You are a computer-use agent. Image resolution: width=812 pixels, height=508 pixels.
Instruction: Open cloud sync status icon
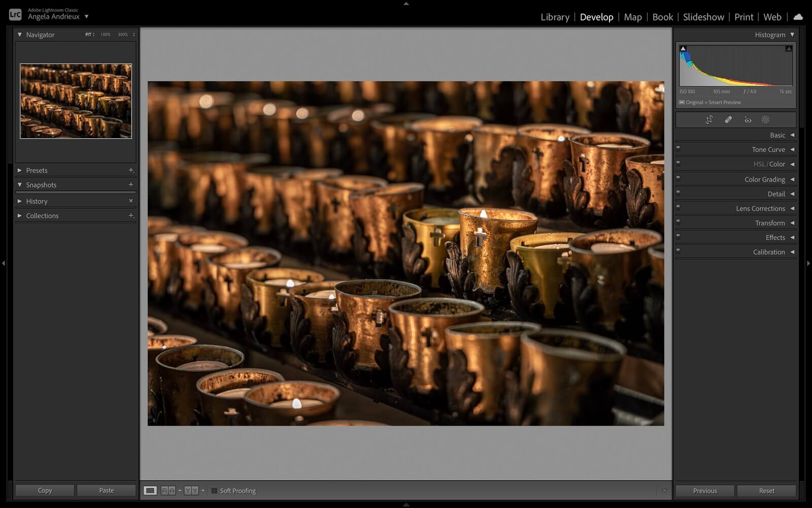click(798, 17)
